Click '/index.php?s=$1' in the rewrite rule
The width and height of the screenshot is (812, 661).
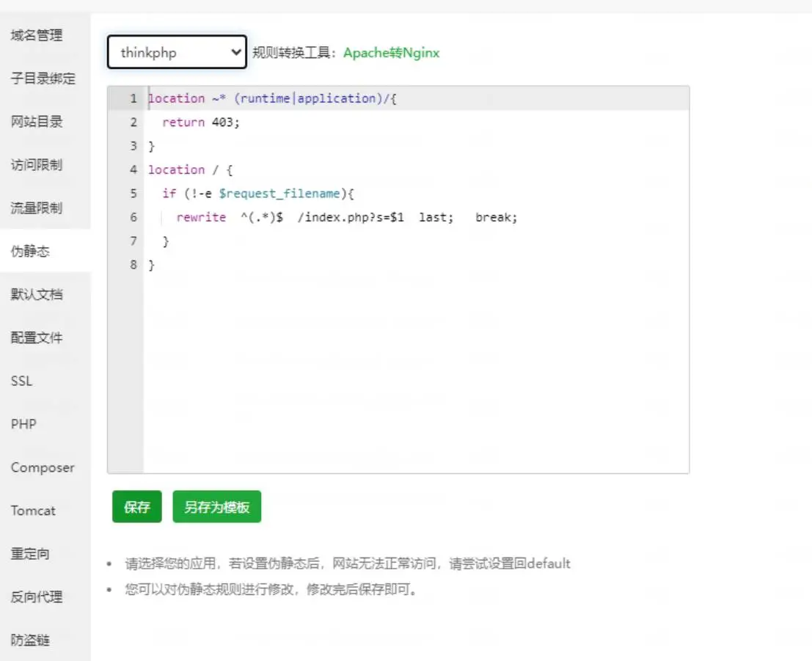[351, 217]
